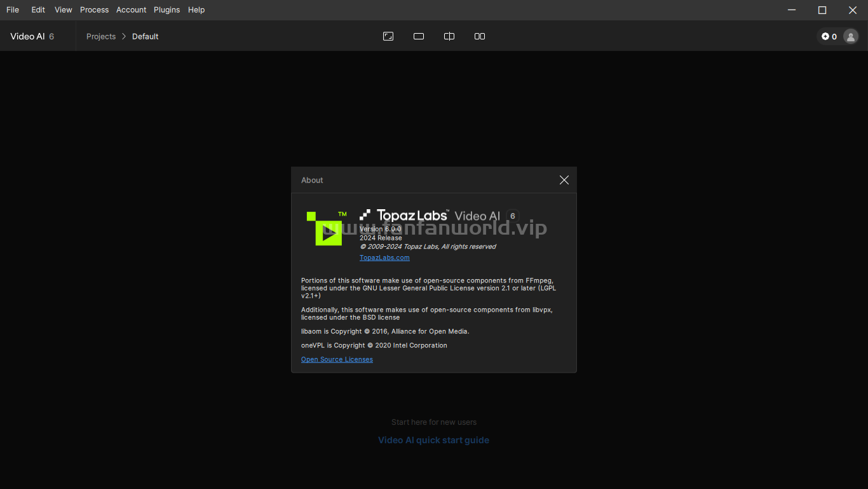The width and height of the screenshot is (868, 489).
Task: Click the oneVPL Intel copyright line
Action: pos(374,345)
